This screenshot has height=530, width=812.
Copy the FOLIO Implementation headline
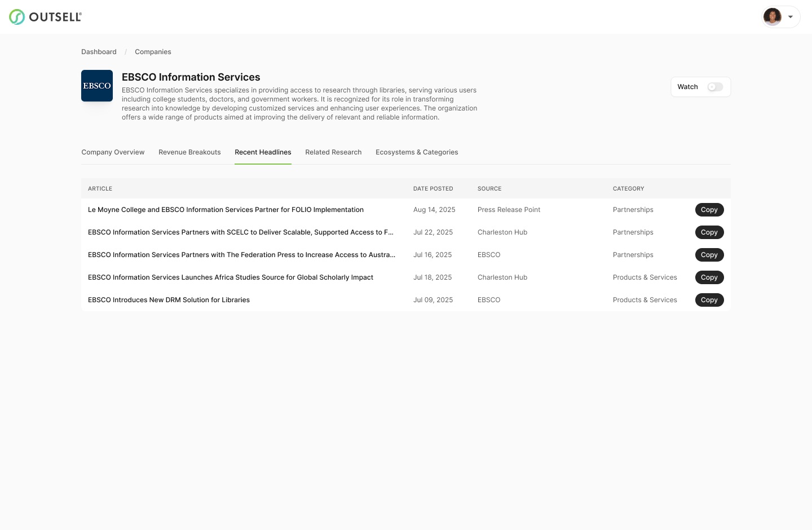coord(709,209)
